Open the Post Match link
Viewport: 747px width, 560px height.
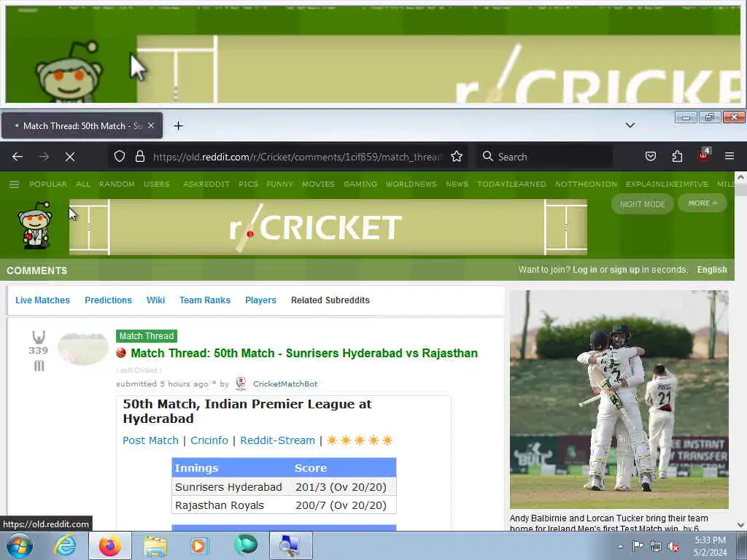coord(150,440)
